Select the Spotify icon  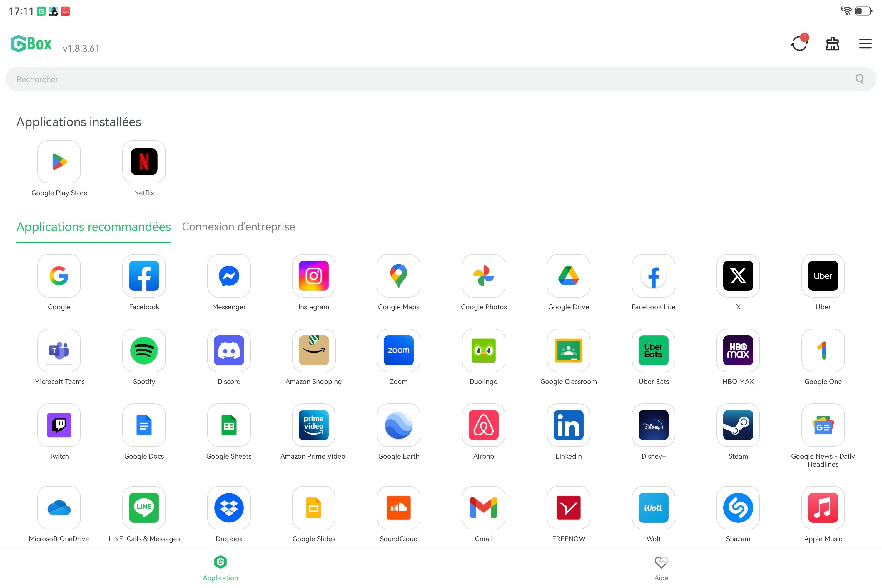tap(144, 350)
